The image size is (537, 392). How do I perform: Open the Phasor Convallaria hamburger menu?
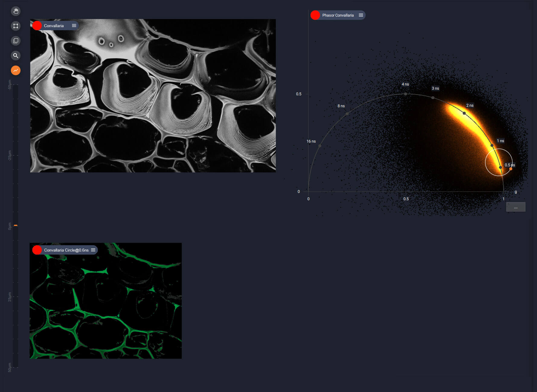point(361,15)
